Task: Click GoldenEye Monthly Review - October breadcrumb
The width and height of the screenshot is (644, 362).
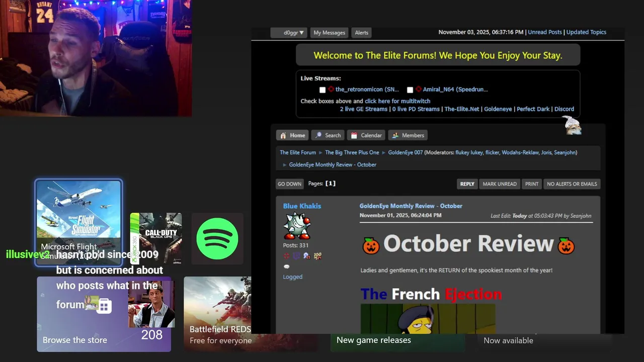Action: [x=333, y=165]
